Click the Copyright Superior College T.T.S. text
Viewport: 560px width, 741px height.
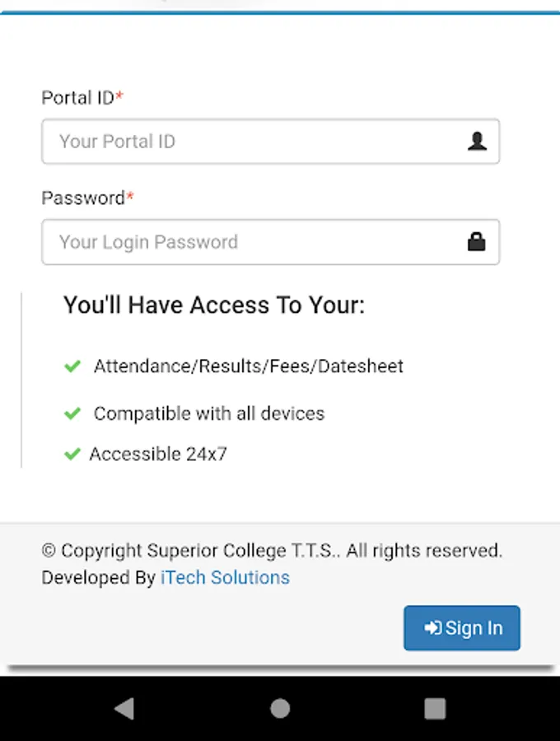point(272,551)
